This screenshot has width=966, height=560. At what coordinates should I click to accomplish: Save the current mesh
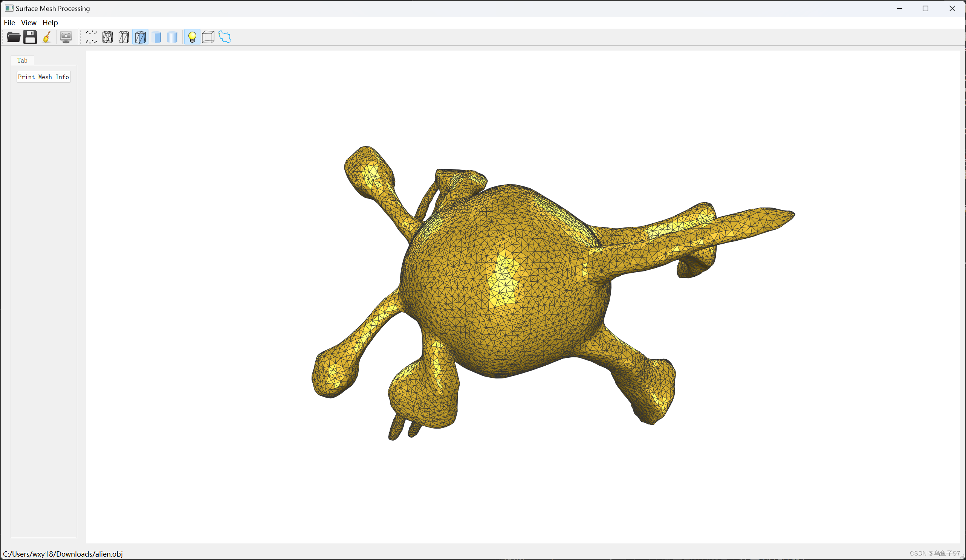30,37
